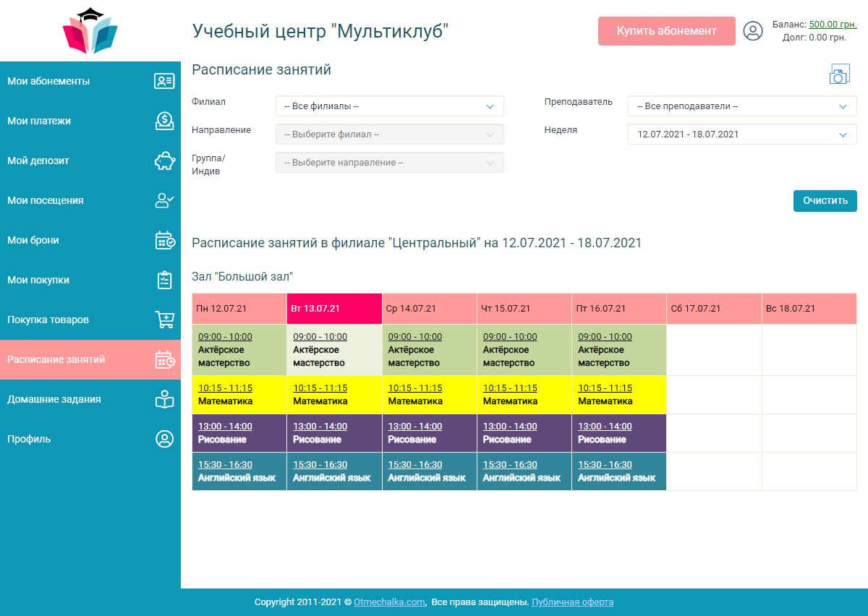The width and height of the screenshot is (868, 616).
Task: Expand the Филиал dropdown
Action: tap(389, 106)
